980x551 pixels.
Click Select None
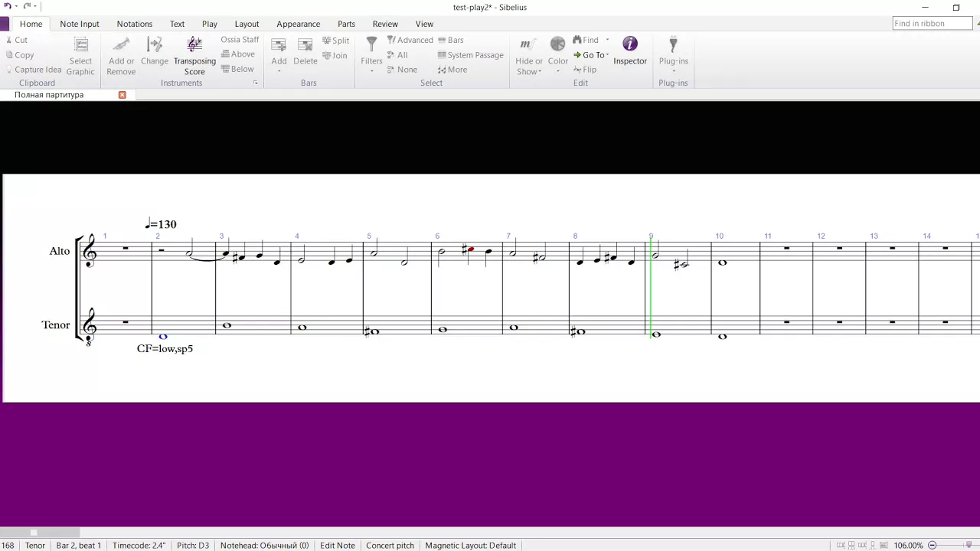tap(402, 70)
